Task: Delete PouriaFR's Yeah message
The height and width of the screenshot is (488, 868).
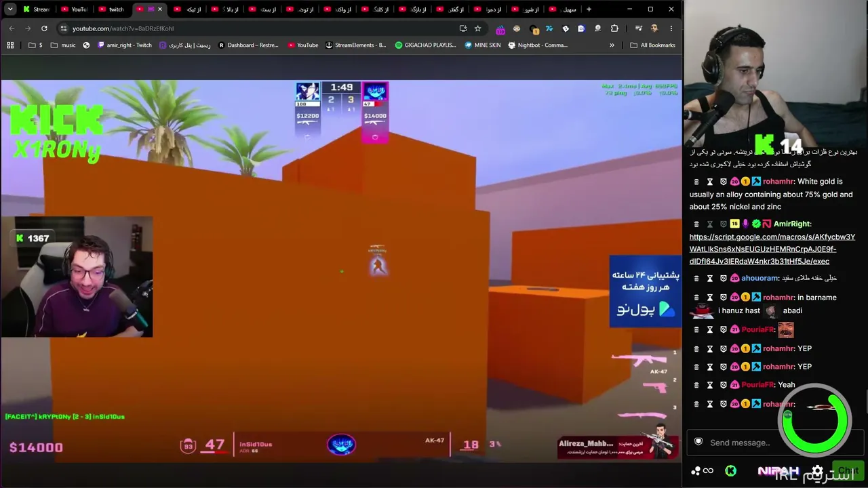Action: coord(696,385)
